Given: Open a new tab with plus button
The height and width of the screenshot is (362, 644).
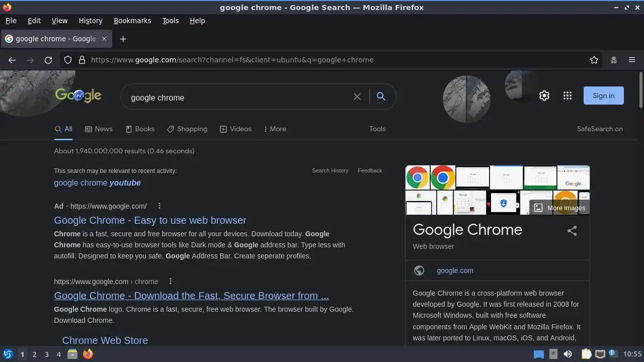Looking at the screenshot, I should pos(123,39).
